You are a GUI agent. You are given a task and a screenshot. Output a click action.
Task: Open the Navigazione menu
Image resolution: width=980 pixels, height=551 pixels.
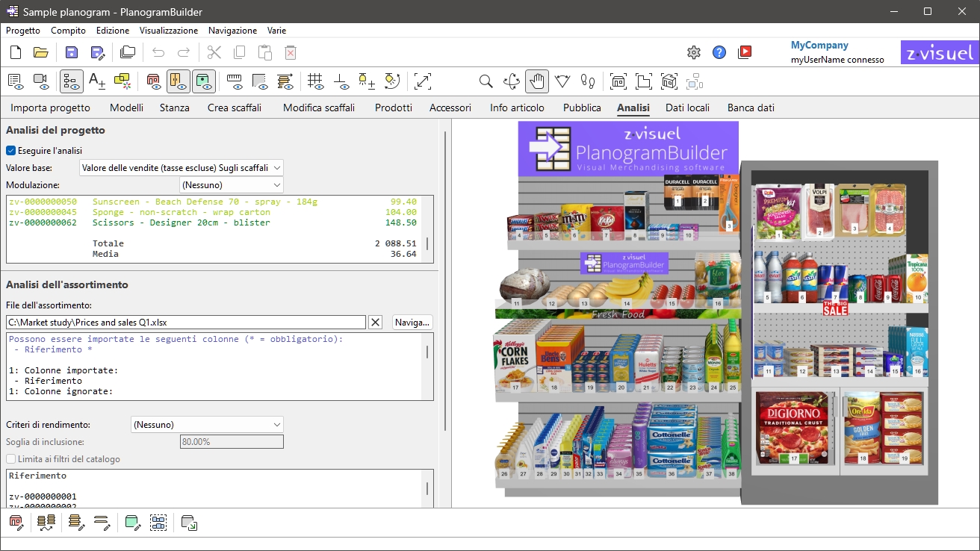click(x=232, y=31)
